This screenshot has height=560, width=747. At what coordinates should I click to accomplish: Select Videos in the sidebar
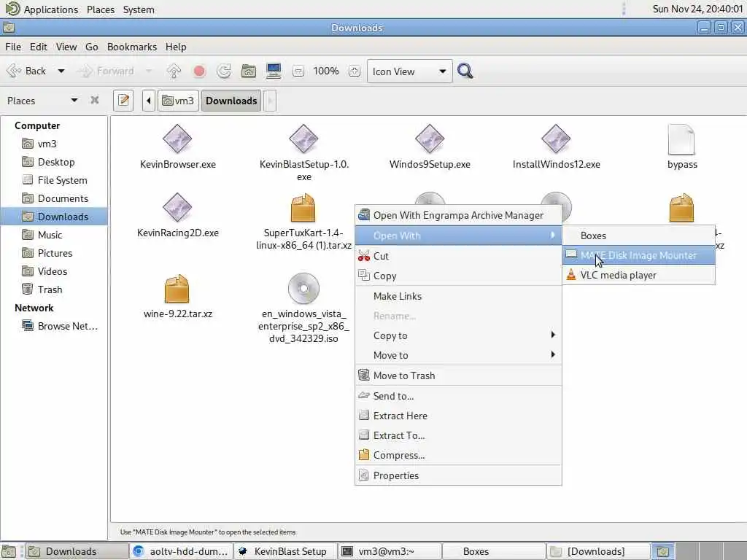click(54, 271)
